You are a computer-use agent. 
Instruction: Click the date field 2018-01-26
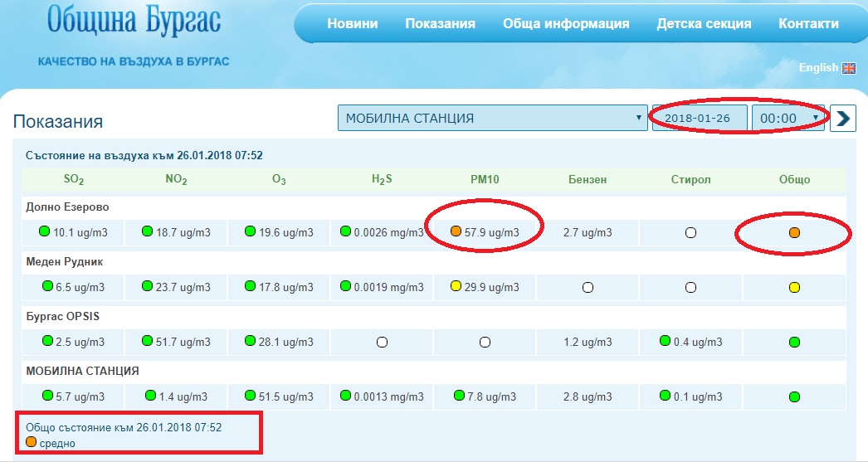click(700, 118)
